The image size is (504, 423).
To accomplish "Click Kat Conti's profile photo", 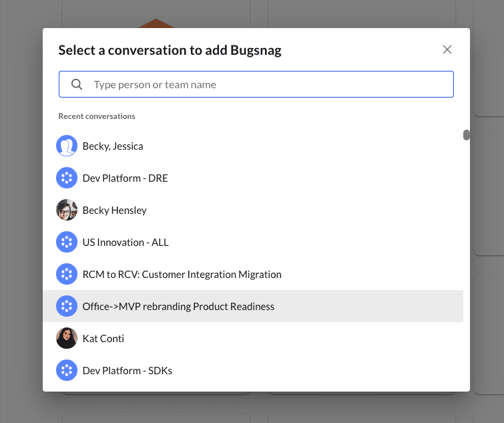I will pos(67,338).
